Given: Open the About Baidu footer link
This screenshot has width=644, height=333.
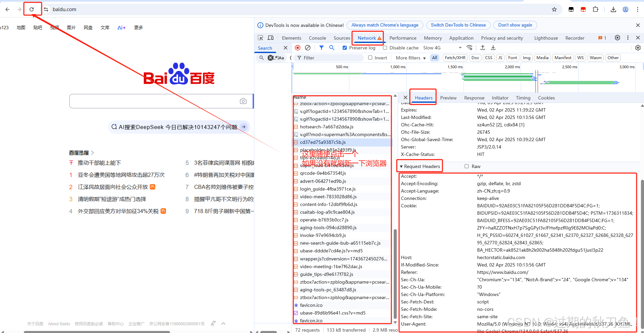Looking at the screenshot, I should pos(59,324).
